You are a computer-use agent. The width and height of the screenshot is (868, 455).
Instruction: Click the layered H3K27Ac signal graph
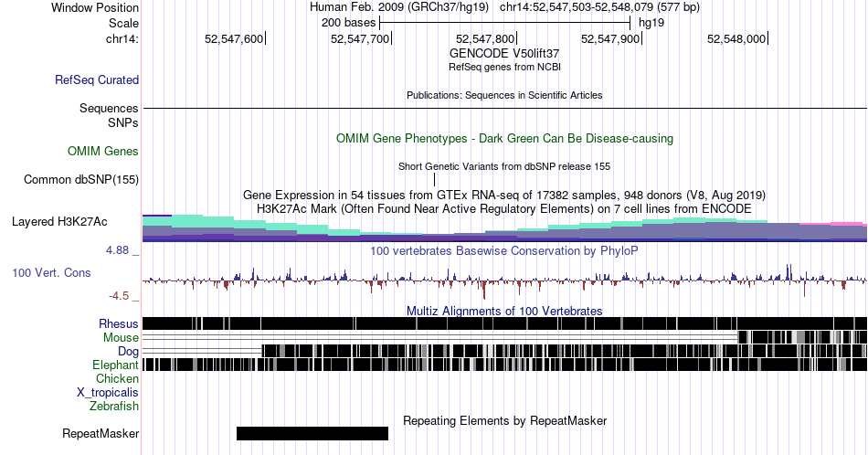(x=504, y=228)
